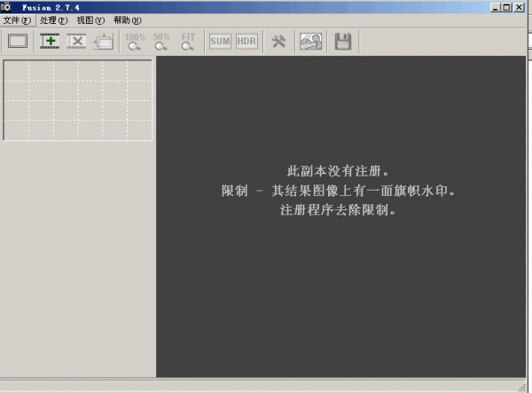Open the 处理(P) menu
The height and width of the screenshot is (393, 532).
(53, 20)
